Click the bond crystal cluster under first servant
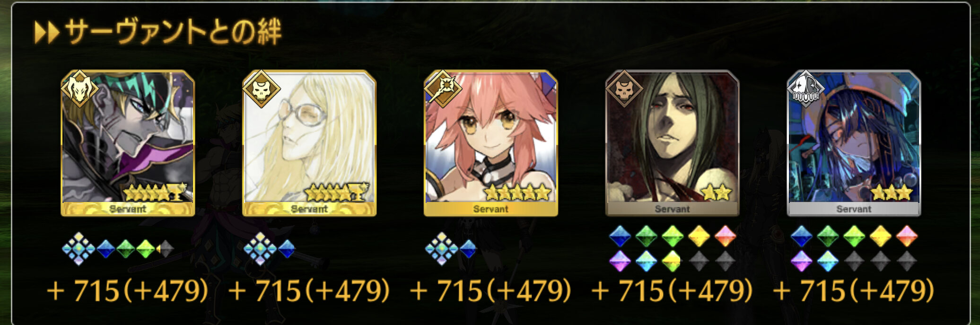The width and height of the screenshot is (980, 325). click(79, 249)
